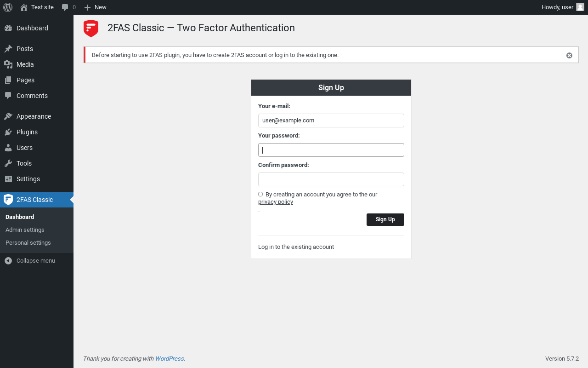Open the Posts pin icon in sidebar
This screenshot has height=368, width=588.
point(8,49)
